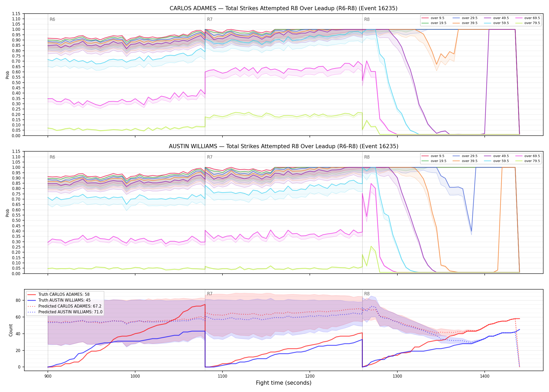Screen dimensions: 549x392
Task: Click the R7 marker in Austin Williams chart
Action: click(x=210, y=157)
